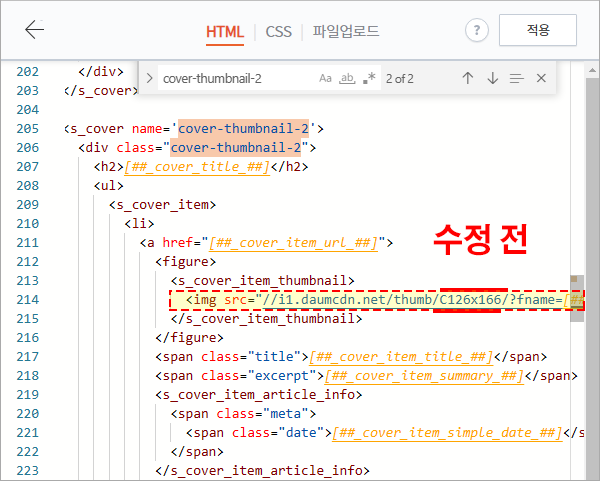Click line number 223
This screenshot has height=481, width=600.
[28, 471]
